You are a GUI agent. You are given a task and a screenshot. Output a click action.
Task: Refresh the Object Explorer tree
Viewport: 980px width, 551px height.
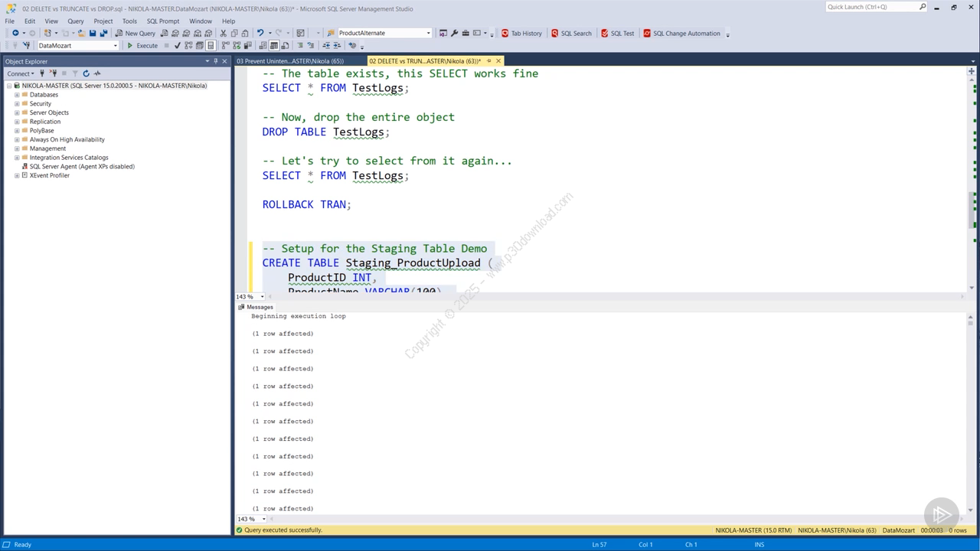[86, 73]
